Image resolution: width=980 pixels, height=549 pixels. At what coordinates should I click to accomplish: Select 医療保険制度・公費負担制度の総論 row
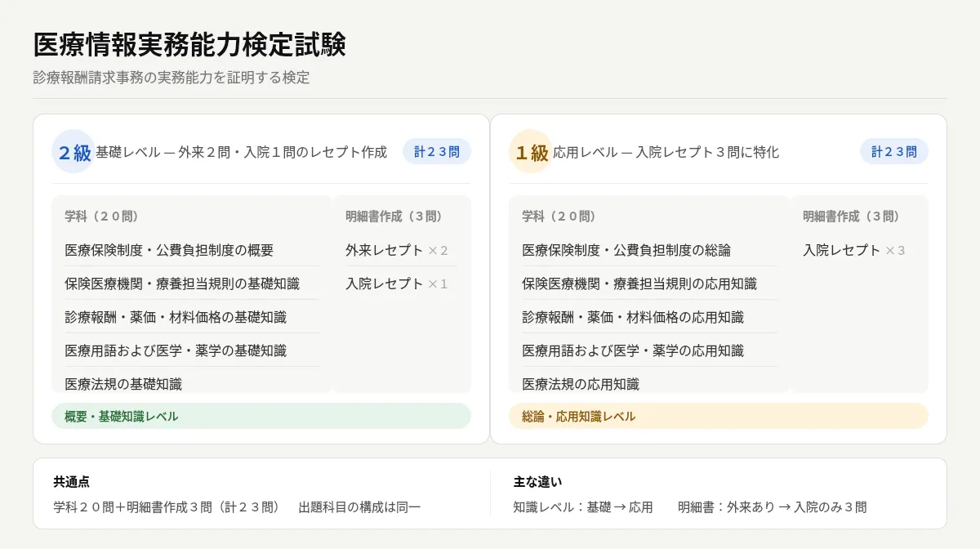click(x=649, y=250)
